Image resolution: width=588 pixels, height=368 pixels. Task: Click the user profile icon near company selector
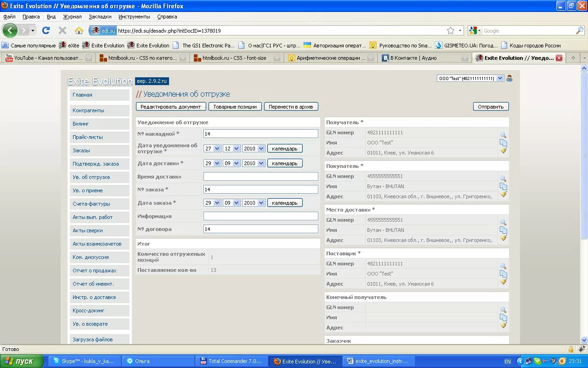509,78
